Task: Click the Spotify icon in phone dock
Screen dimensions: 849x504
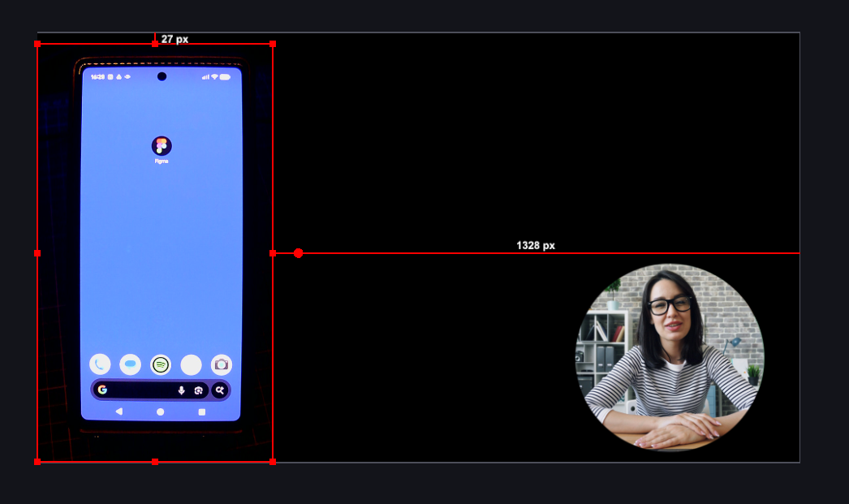Action: [161, 365]
